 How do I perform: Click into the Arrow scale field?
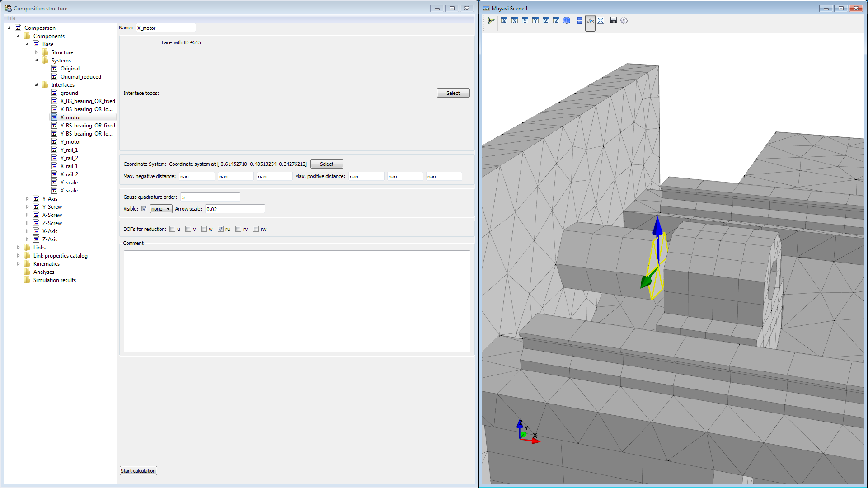point(235,209)
